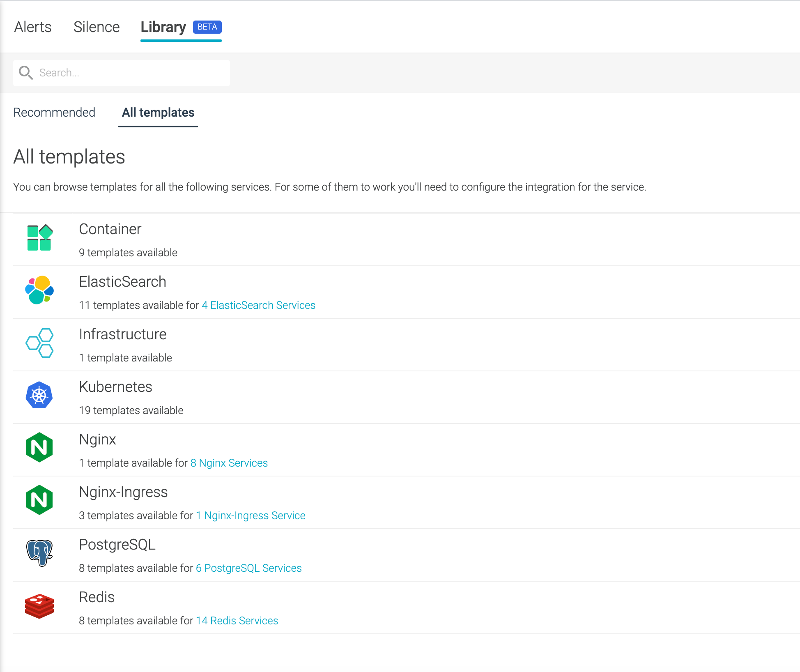Screen dimensions: 800x672
Task: Open the Container templates title
Action: (x=110, y=229)
